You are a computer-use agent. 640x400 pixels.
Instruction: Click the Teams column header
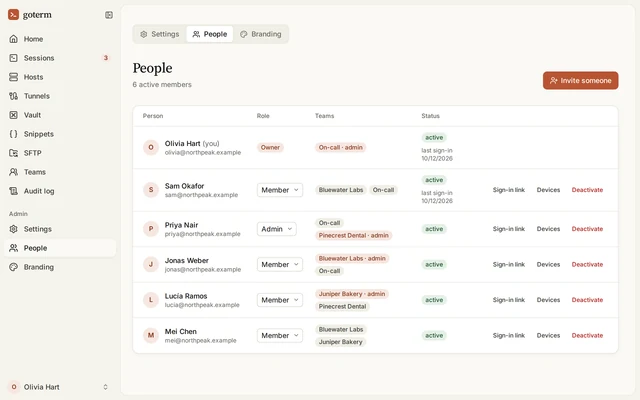(324, 116)
